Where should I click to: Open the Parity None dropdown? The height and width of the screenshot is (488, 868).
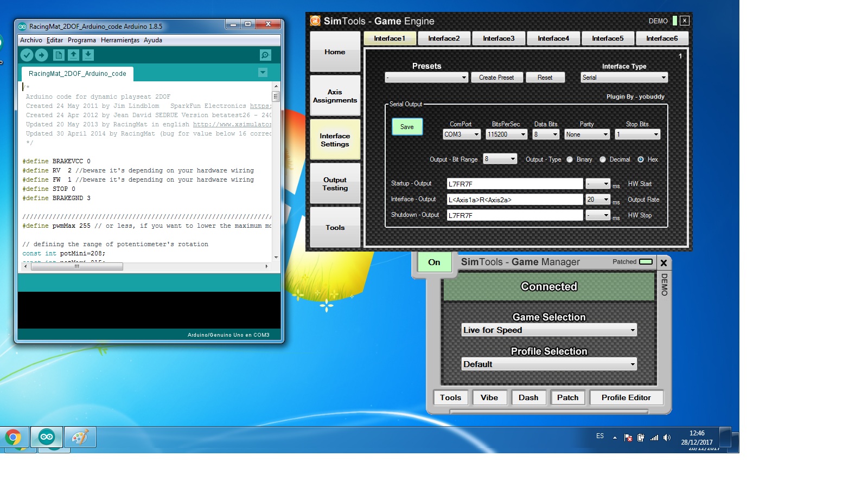(587, 134)
